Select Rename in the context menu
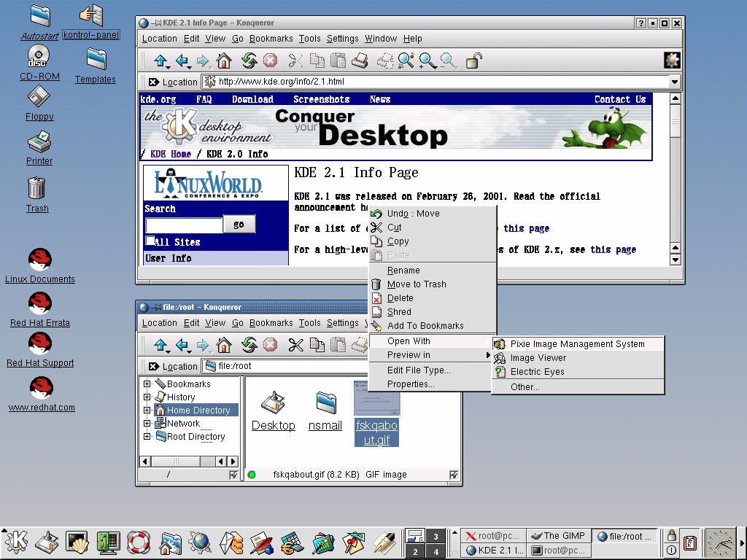 [433, 271]
